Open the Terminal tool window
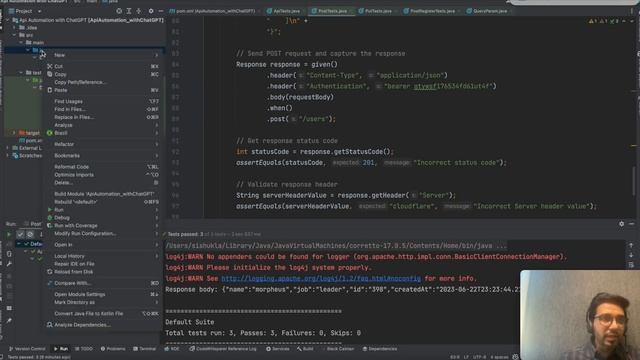Viewport: 640px width, 360px height. click(x=144, y=349)
